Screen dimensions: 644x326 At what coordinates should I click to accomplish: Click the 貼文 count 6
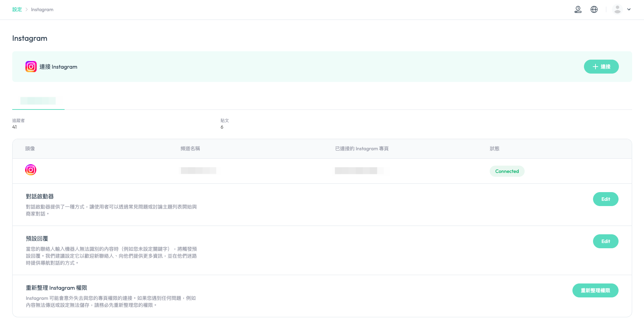(222, 127)
